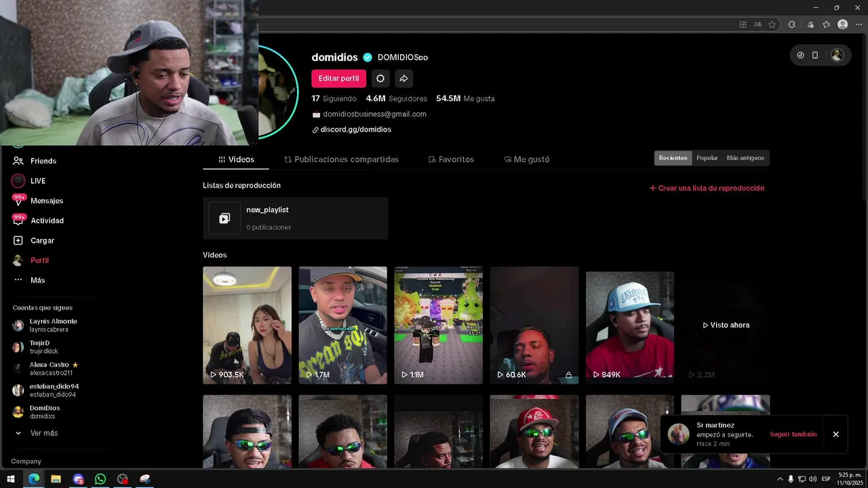Image resolution: width=868 pixels, height=488 pixels.
Task: Sort videos by Popular
Action: click(707, 158)
